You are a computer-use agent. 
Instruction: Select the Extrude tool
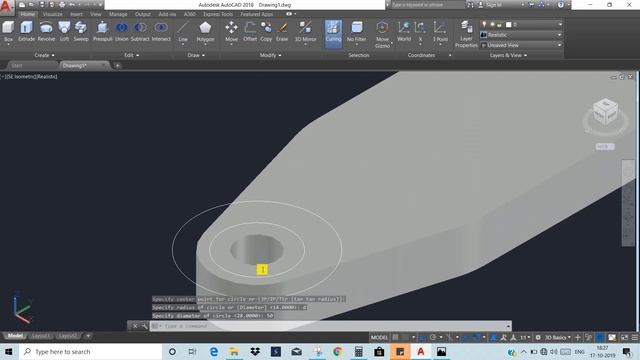click(27, 31)
